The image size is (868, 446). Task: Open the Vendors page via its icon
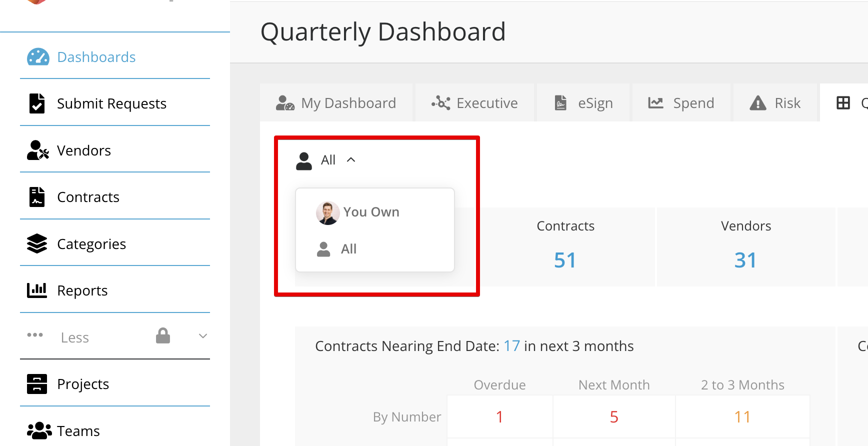coord(37,150)
